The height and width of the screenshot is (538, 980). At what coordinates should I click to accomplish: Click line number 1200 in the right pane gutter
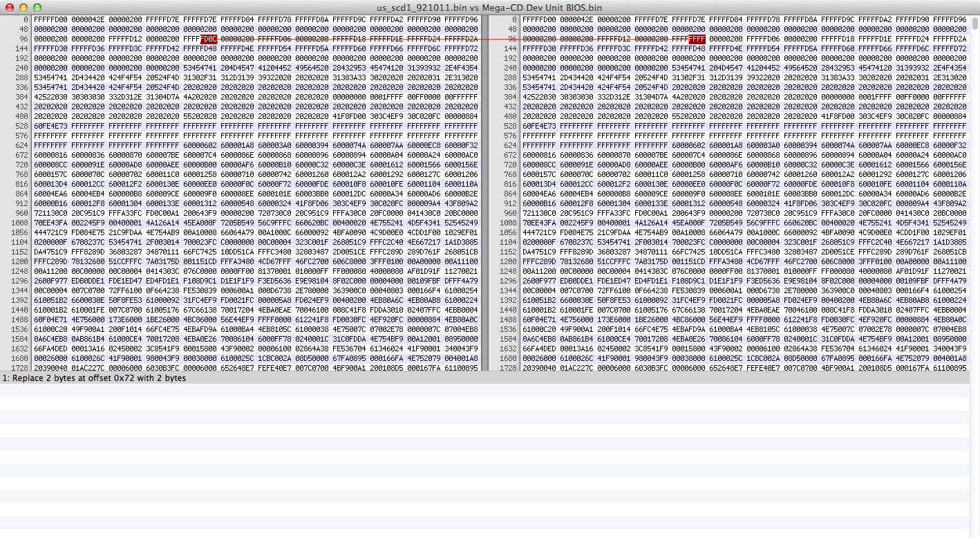tap(507, 262)
